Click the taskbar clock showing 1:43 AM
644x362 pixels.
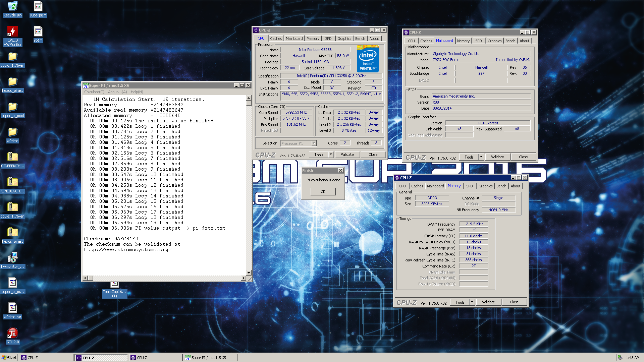click(x=633, y=358)
